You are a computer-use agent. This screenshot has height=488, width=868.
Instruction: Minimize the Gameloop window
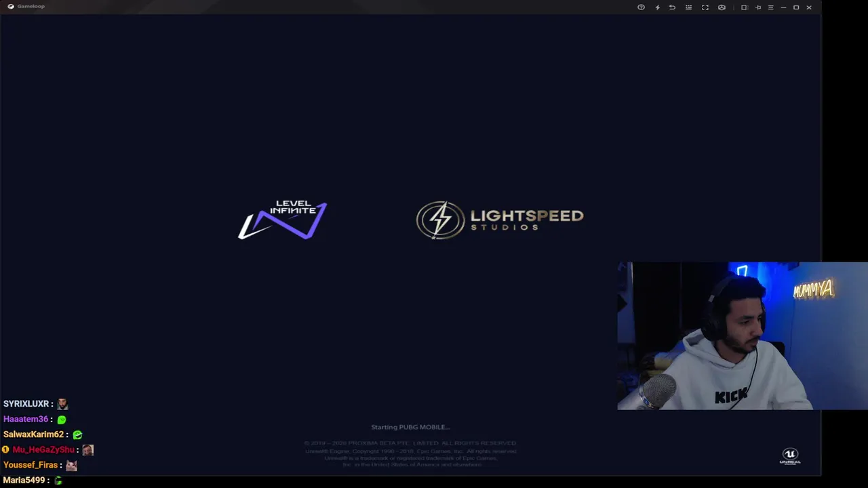pyautogui.click(x=783, y=7)
